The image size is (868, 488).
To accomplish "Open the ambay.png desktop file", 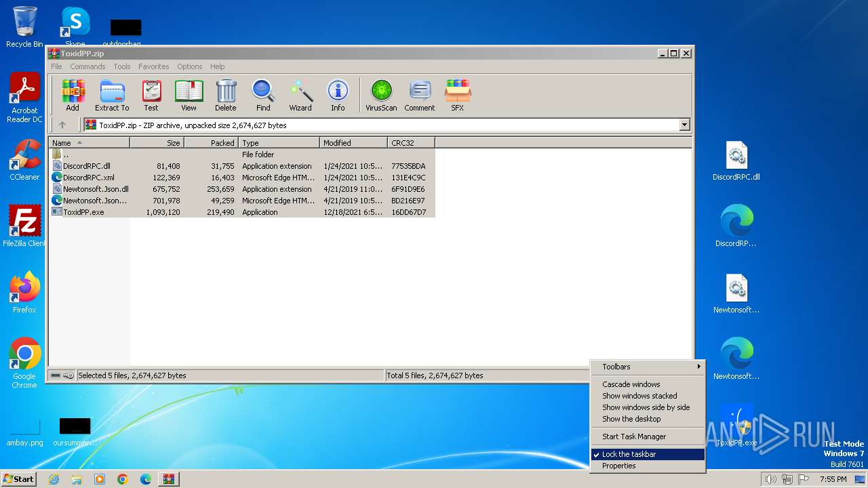I will (24, 431).
